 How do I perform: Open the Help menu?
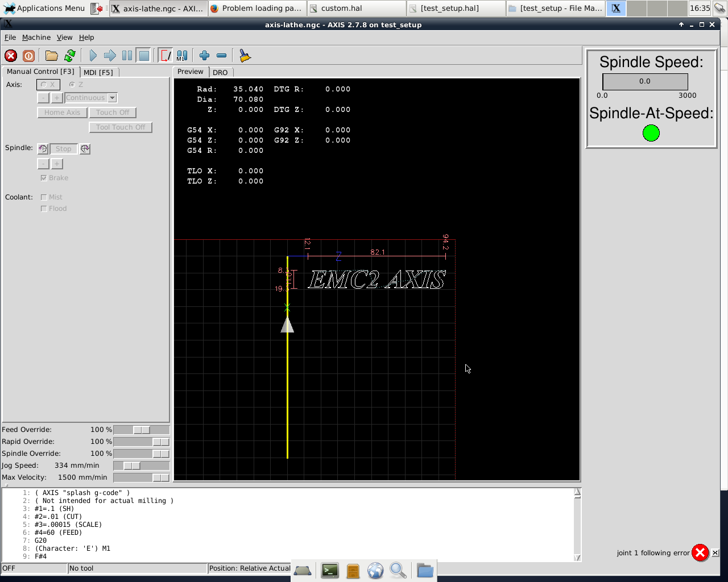(x=86, y=38)
